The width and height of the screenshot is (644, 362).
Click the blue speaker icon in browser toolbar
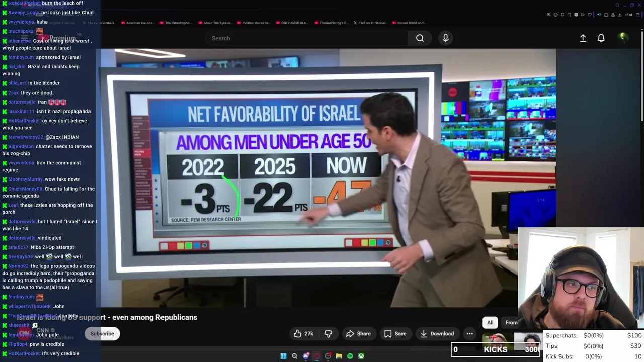click(599, 15)
